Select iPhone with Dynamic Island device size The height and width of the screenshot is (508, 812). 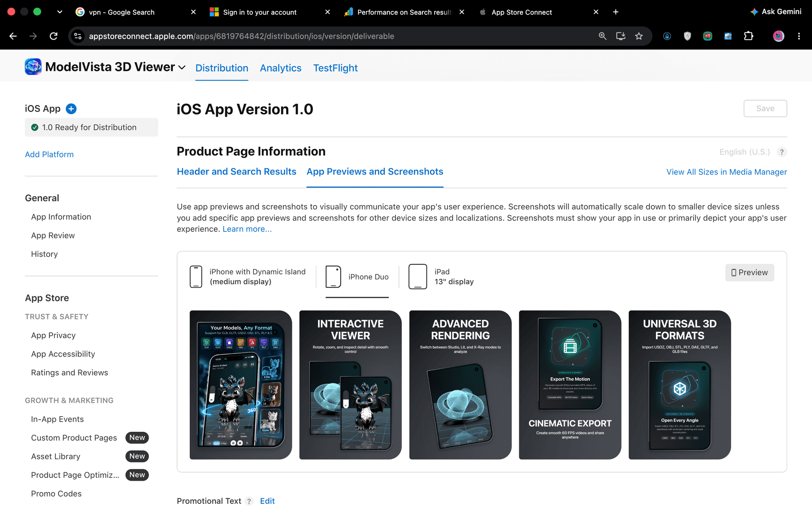248,277
